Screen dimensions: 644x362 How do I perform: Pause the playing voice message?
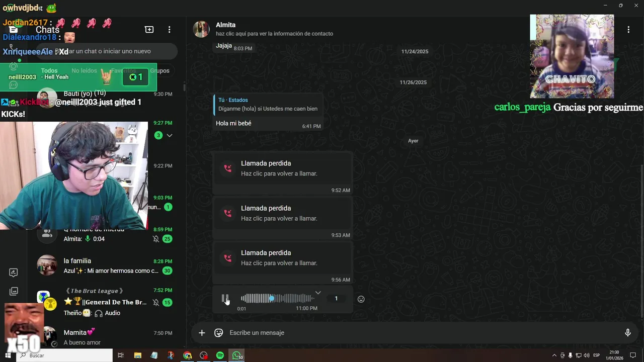coord(225,298)
